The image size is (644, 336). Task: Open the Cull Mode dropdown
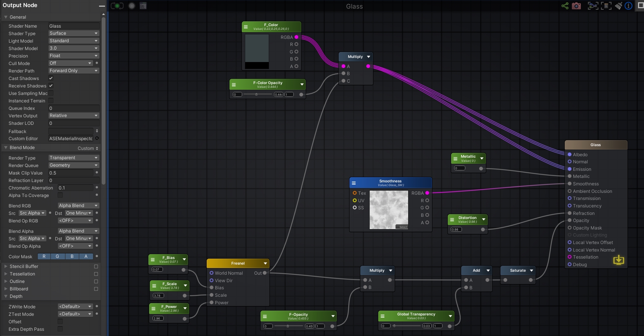coord(70,63)
